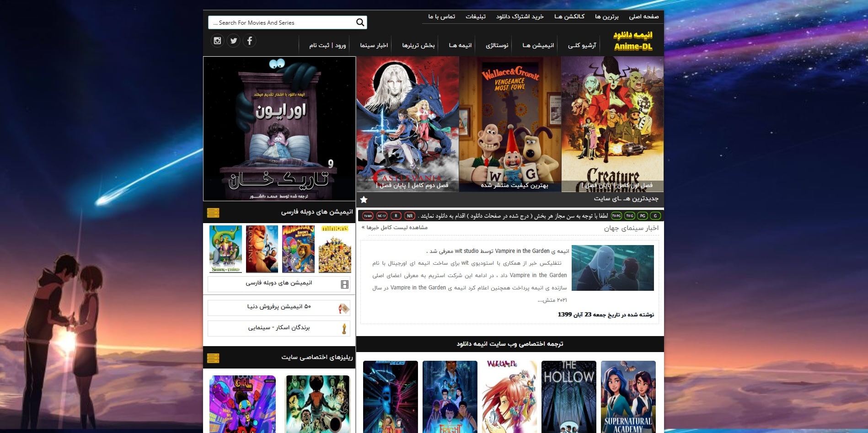Screen dimensions: 868x433
Task: Open the Castlevania slider poster
Action: pos(407,124)
